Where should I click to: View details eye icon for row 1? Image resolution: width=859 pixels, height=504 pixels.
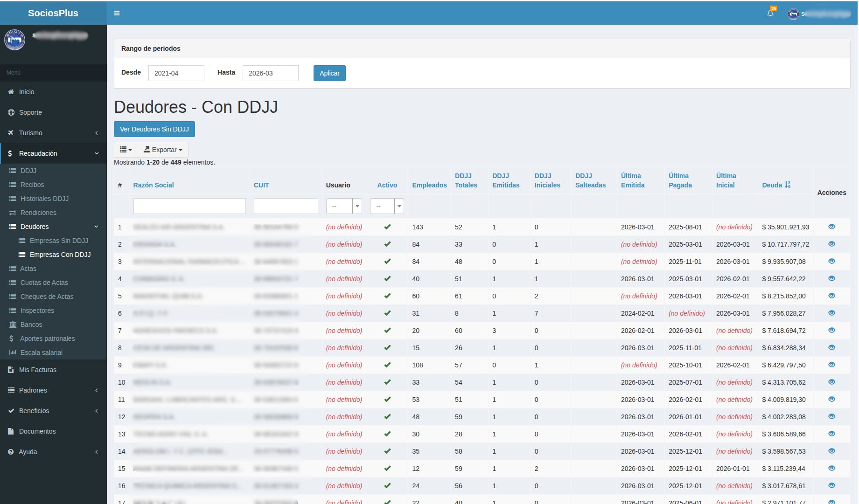[x=831, y=227]
